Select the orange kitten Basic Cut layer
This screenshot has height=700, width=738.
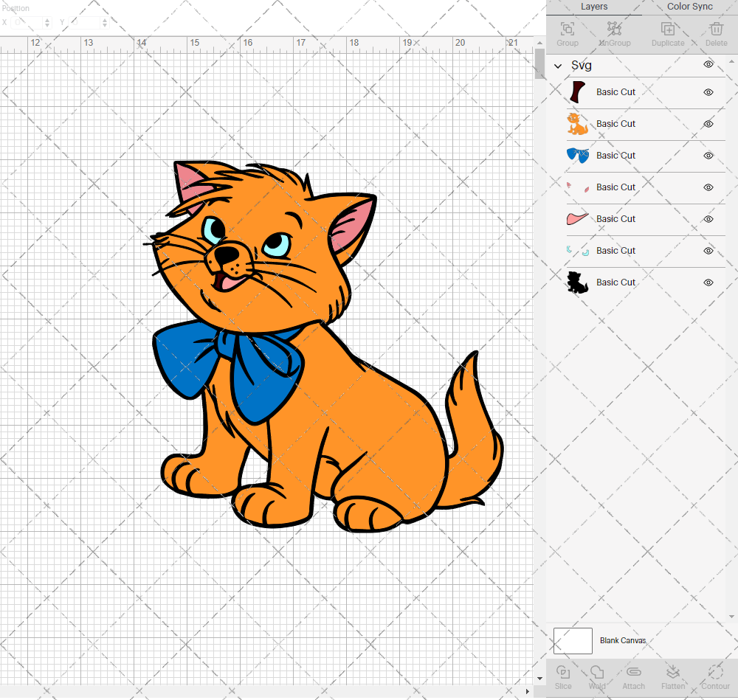pos(615,124)
